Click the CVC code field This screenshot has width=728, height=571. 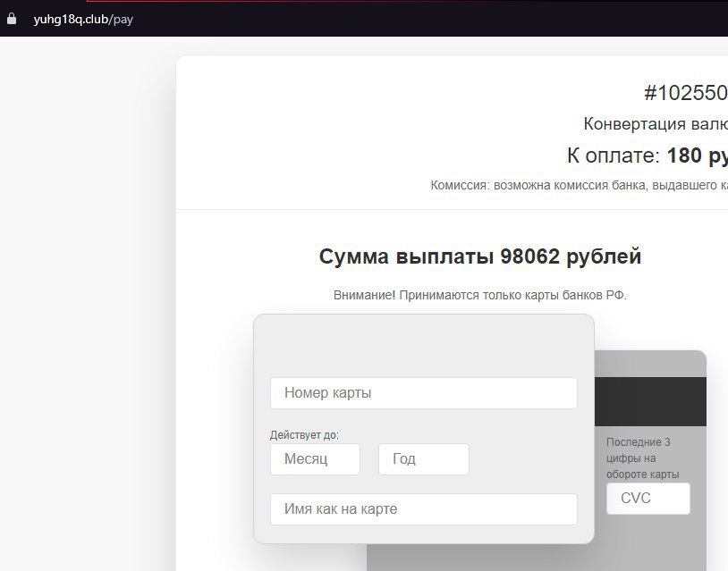(x=648, y=499)
